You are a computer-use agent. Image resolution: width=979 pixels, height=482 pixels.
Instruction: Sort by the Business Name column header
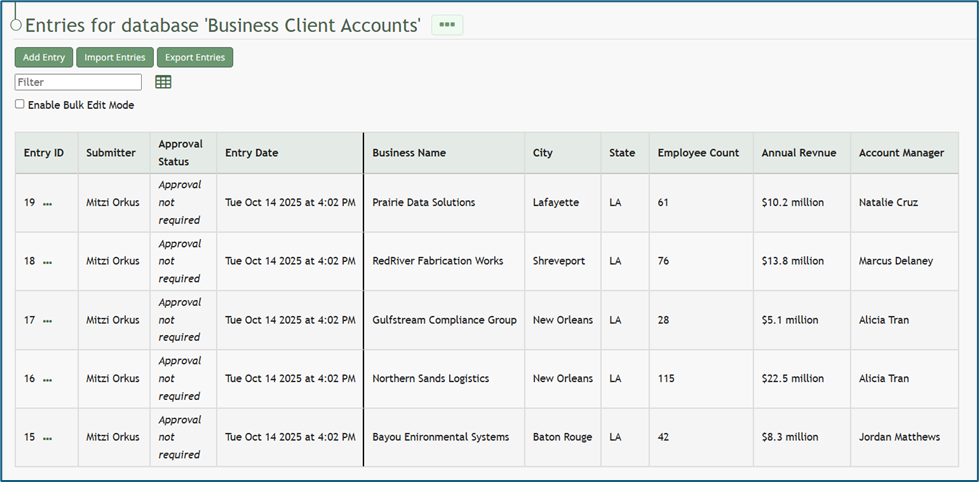pos(409,153)
